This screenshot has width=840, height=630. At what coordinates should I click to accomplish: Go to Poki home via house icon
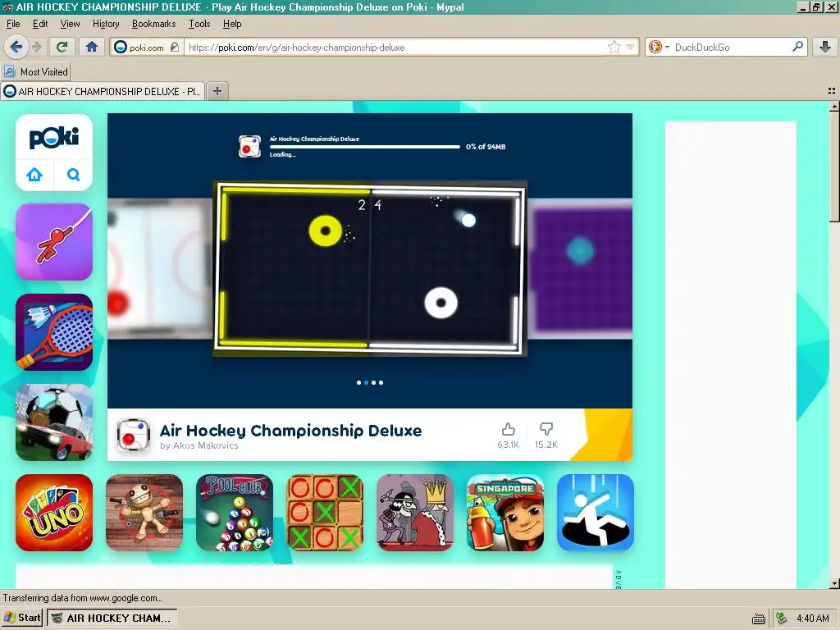pos(34,174)
